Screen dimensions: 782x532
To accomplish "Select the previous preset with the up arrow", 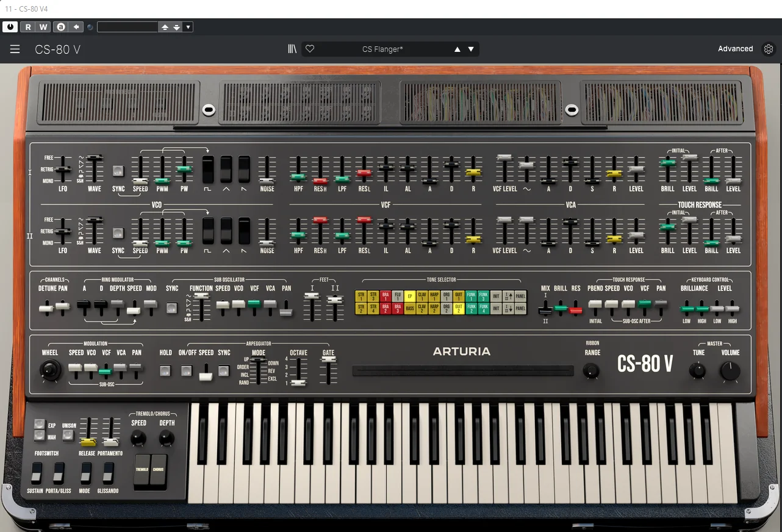I will coord(457,49).
